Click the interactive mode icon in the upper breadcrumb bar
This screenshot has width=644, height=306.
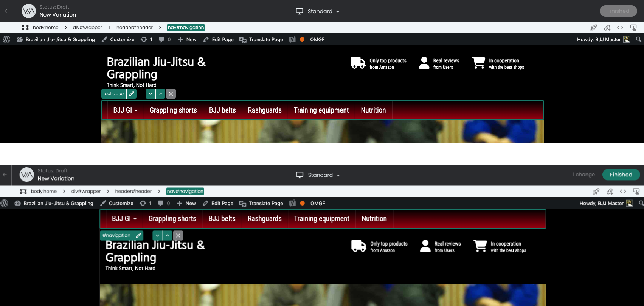pos(633,28)
